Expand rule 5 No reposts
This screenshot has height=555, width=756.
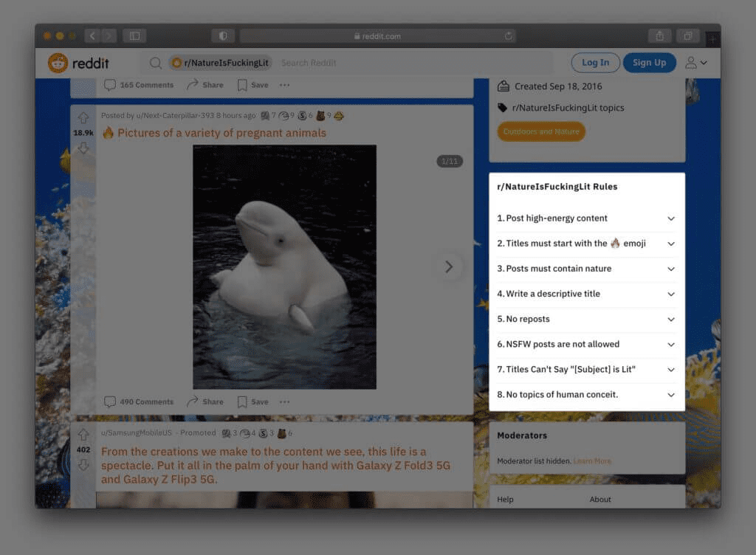pos(671,319)
